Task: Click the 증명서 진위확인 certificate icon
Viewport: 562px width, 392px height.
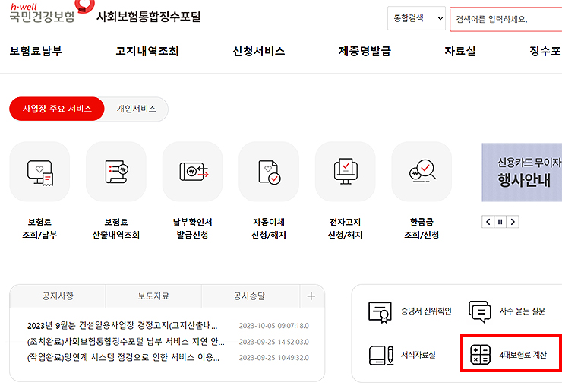Action: (380, 312)
